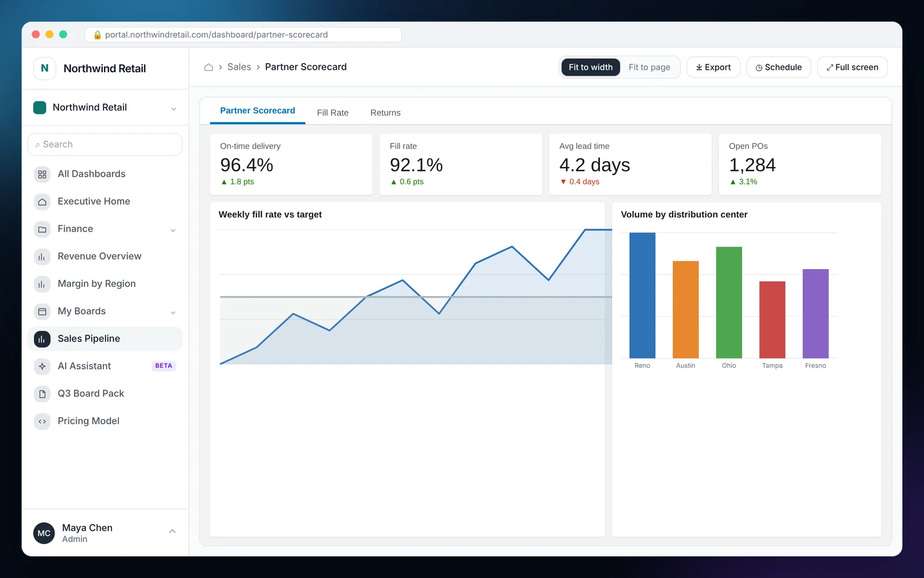
Task: Switch to the Fill Rate tab
Action: 333,113
